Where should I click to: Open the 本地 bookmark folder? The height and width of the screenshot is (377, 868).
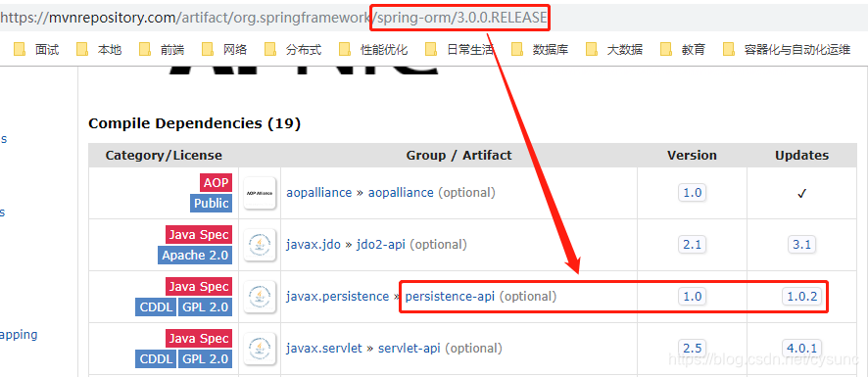99,50
